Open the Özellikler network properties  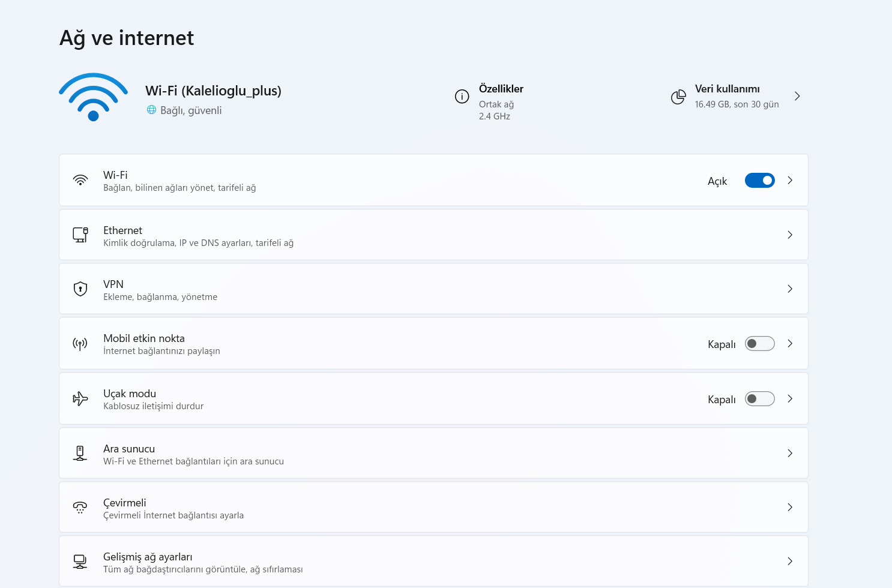point(501,89)
